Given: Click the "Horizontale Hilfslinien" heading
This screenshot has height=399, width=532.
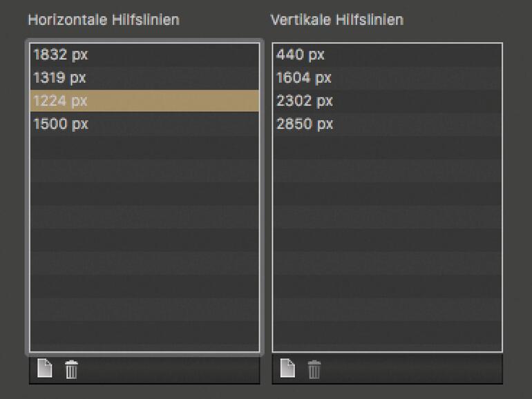Looking at the screenshot, I should pos(103,19).
